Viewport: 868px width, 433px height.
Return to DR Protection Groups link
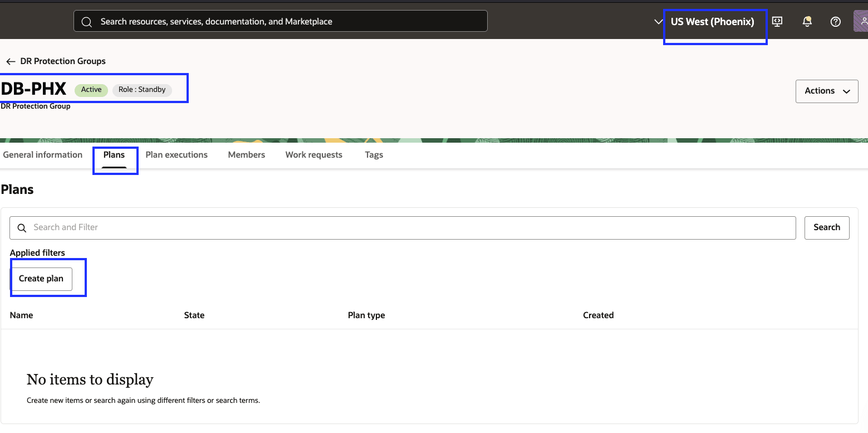[x=63, y=61]
